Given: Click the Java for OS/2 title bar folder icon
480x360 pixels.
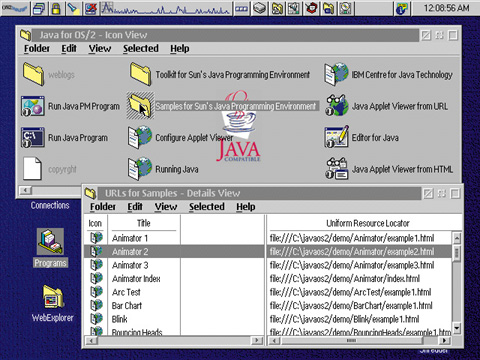Looking at the screenshot, I should [26, 35].
